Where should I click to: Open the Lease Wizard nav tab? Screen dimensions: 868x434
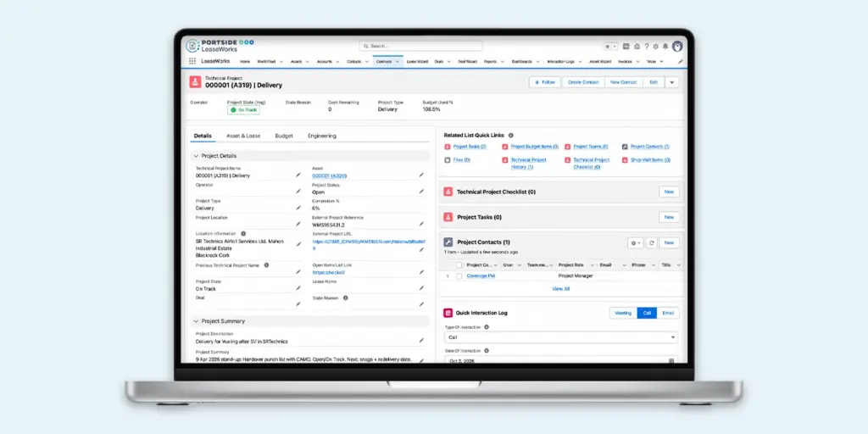click(x=417, y=61)
